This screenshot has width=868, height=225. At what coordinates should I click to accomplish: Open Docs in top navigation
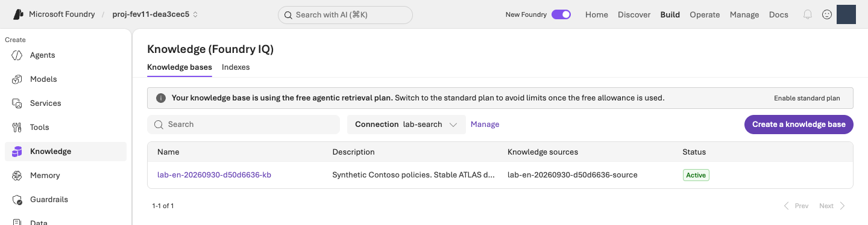click(x=779, y=14)
